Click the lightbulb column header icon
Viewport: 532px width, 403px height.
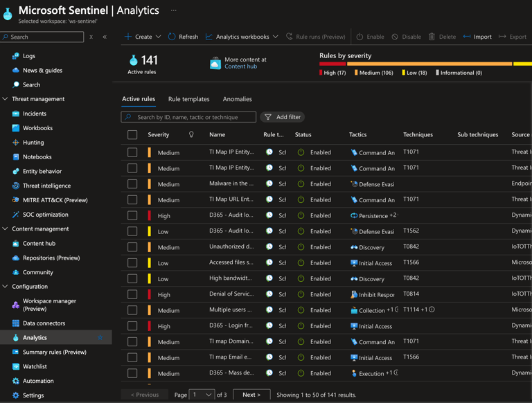coord(191,134)
